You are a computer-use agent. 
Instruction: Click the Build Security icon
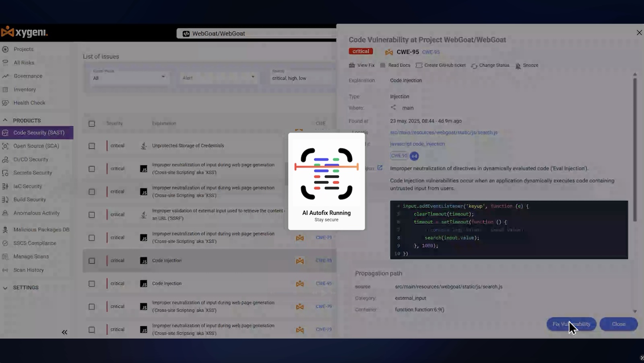point(5,200)
